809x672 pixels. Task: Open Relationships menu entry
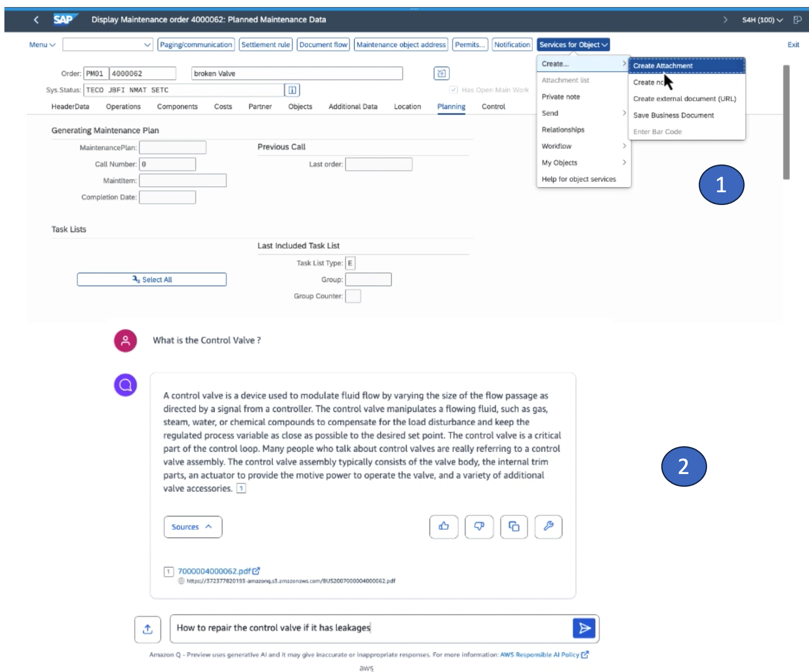pos(563,130)
